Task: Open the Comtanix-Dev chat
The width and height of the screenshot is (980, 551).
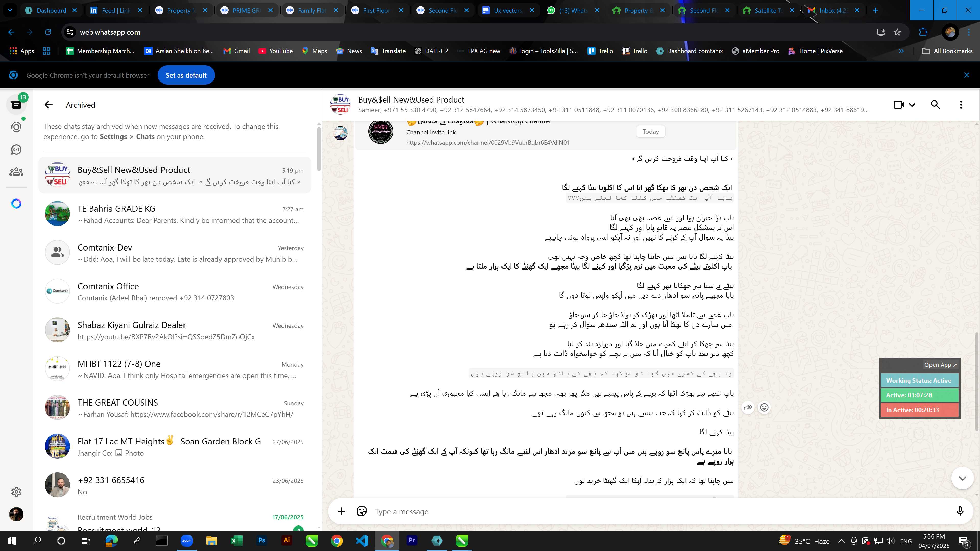Action: [x=175, y=253]
